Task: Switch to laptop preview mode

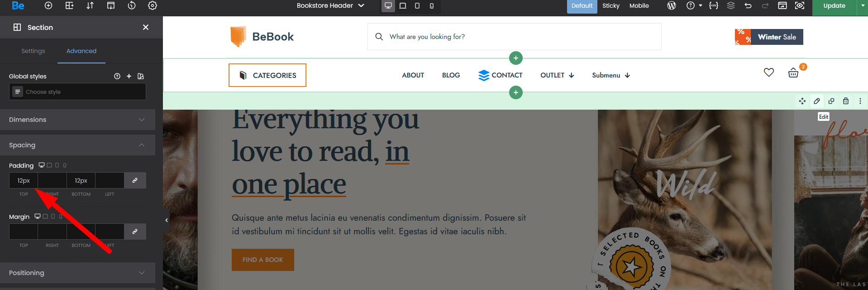Action: 403,5
